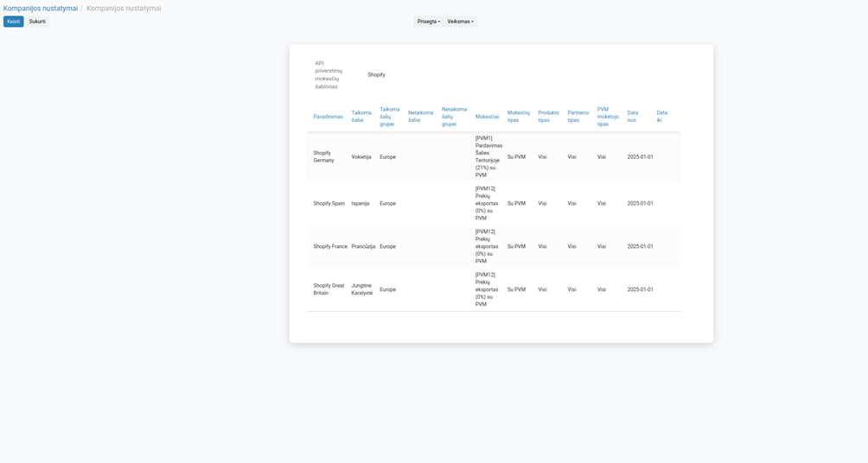Click 2025-01-01 date in Germany row

point(640,157)
